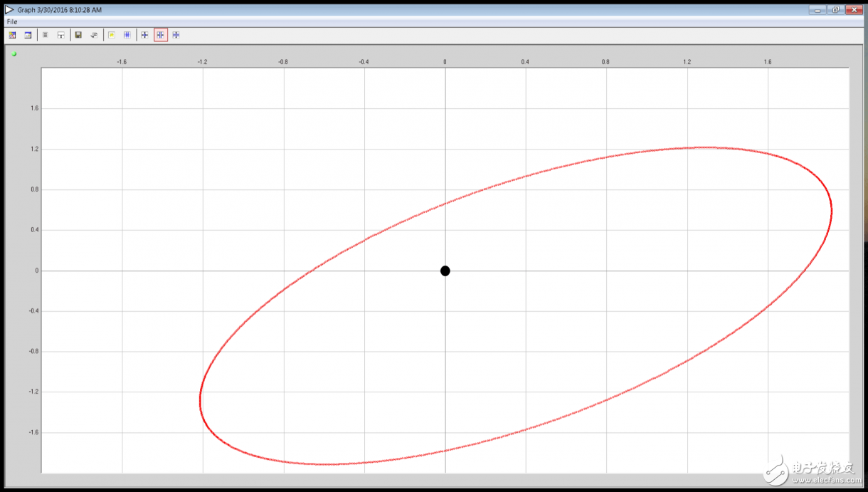Open the system menu from the title bar arrow icon
This screenshot has width=868, height=492.
pos(9,10)
